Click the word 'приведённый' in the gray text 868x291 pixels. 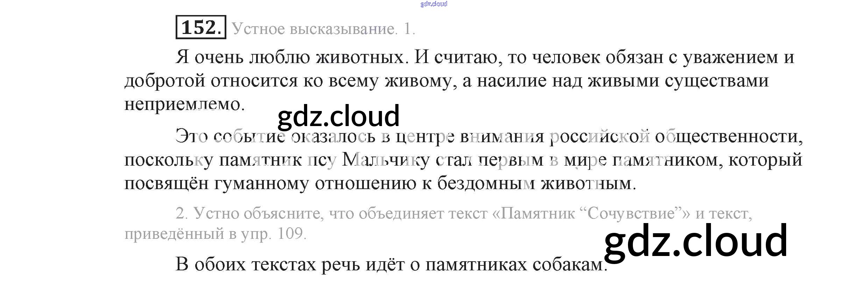pyautogui.click(x=174, y=234)
